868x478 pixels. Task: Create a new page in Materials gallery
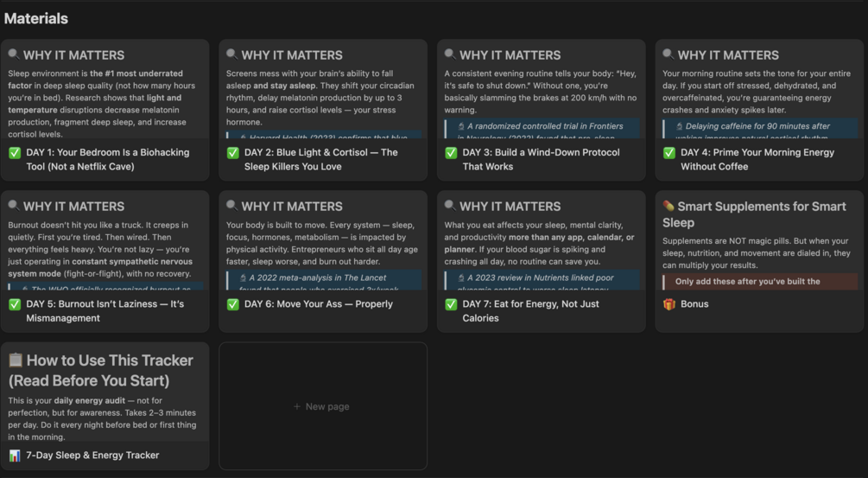point(322,406)
